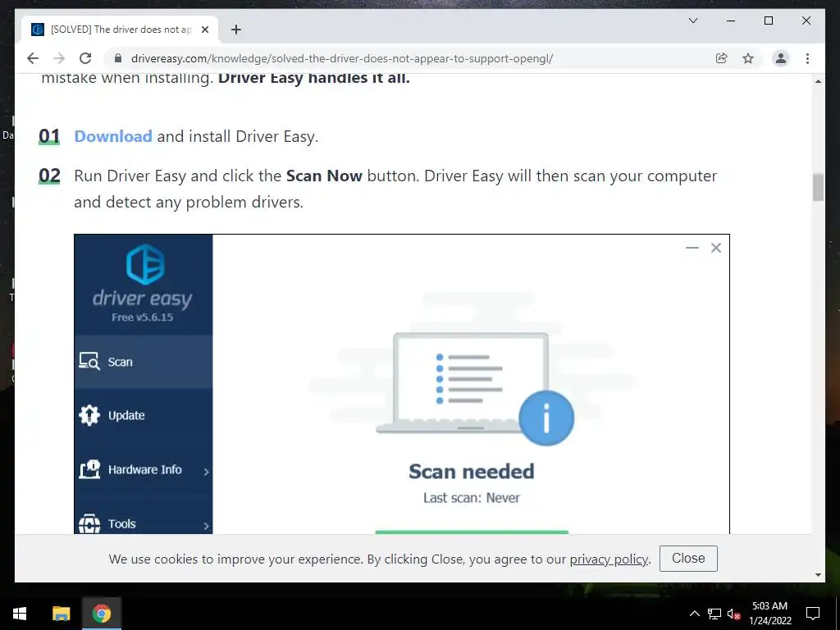
Task: Close the cookie notice
Action: tap(688, 558)
